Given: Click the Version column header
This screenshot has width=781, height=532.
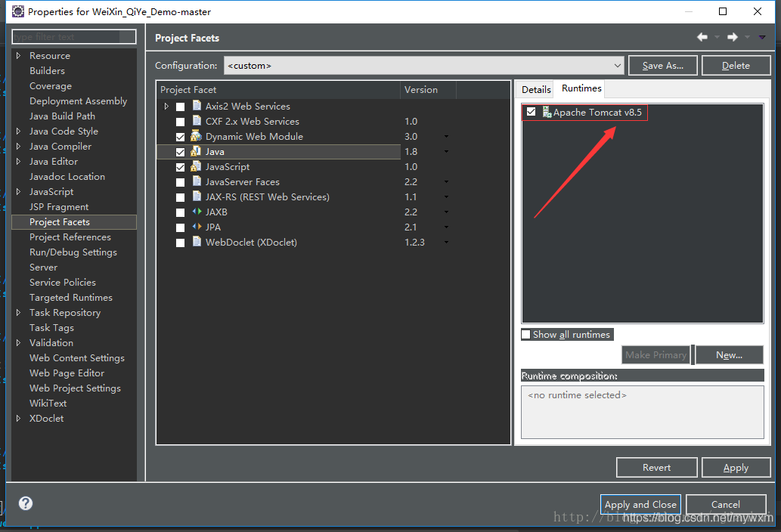Looking at the screenshot, I should pos(428,90).
